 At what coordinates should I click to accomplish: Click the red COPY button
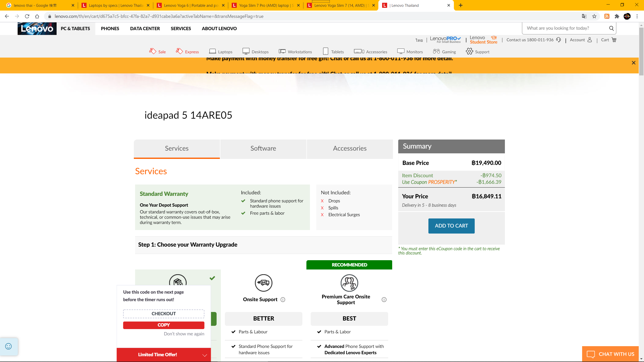coord(164,325)
